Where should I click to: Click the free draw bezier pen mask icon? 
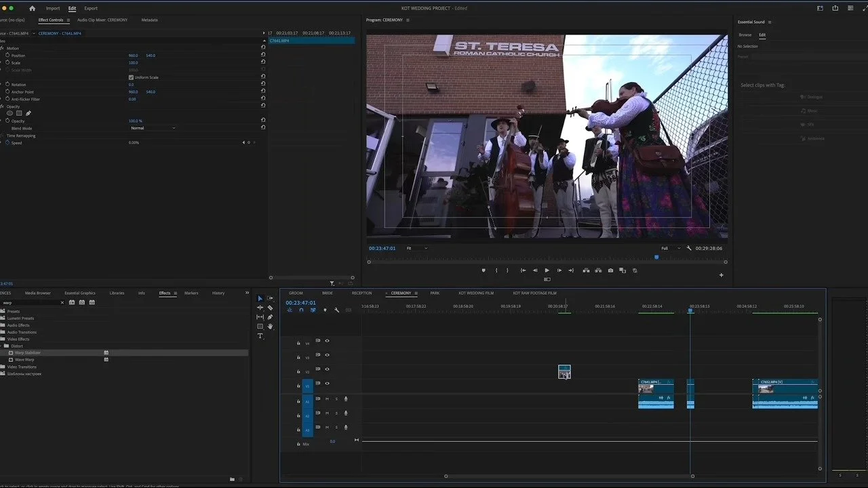pyautogui.click(x=28, y=113)
